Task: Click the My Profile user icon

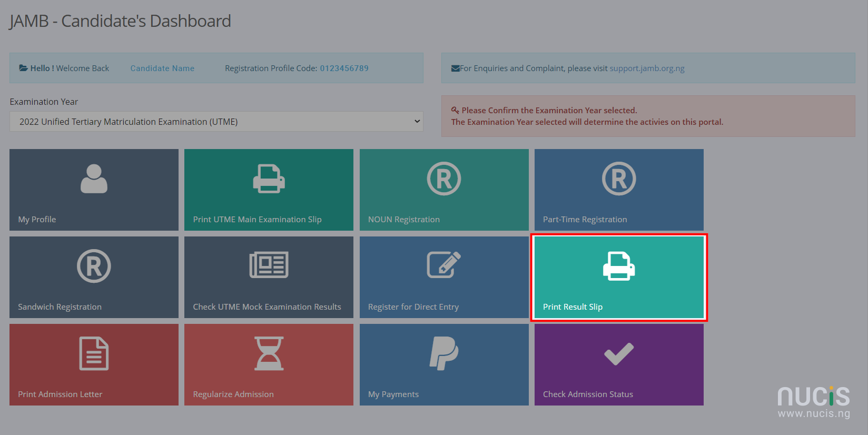Action: pyautogui.click(x=94, y=179)
